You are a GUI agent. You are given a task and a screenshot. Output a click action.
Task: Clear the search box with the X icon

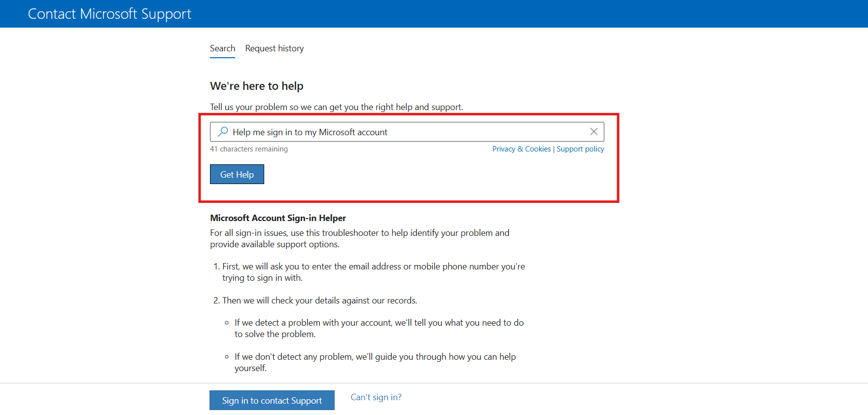point(594,131)
